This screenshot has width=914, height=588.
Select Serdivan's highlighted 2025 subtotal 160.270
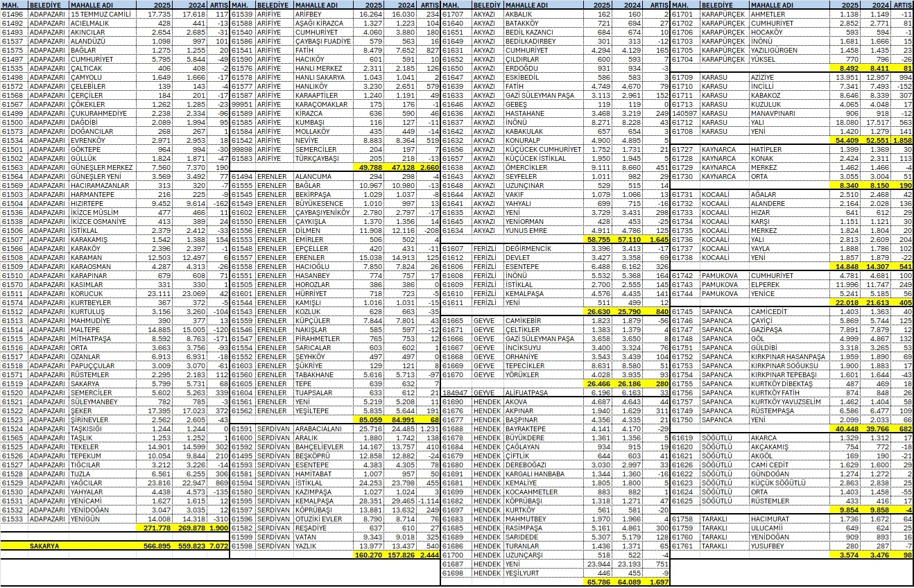click(x=370, y=555)
